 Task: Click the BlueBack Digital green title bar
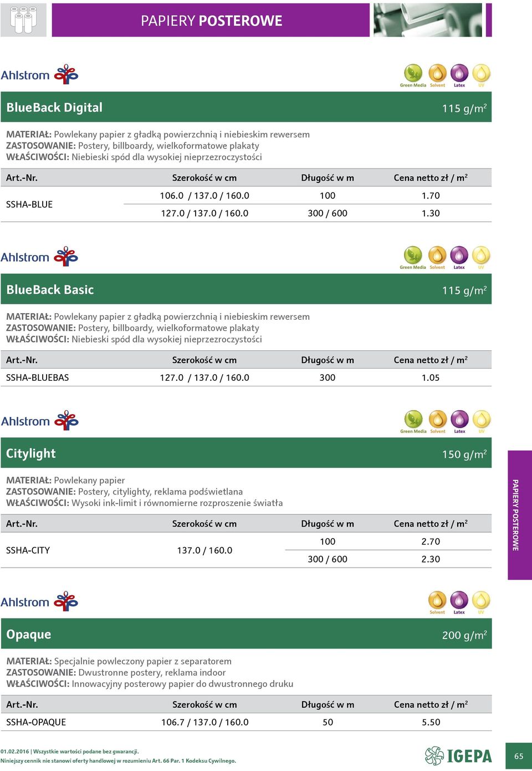[246, 107]
